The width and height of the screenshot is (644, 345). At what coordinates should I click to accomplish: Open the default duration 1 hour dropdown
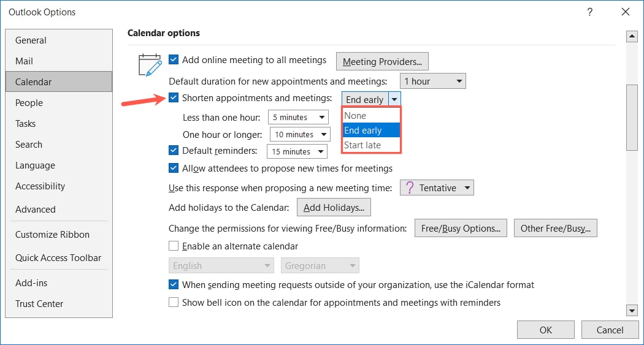(433, 82)
